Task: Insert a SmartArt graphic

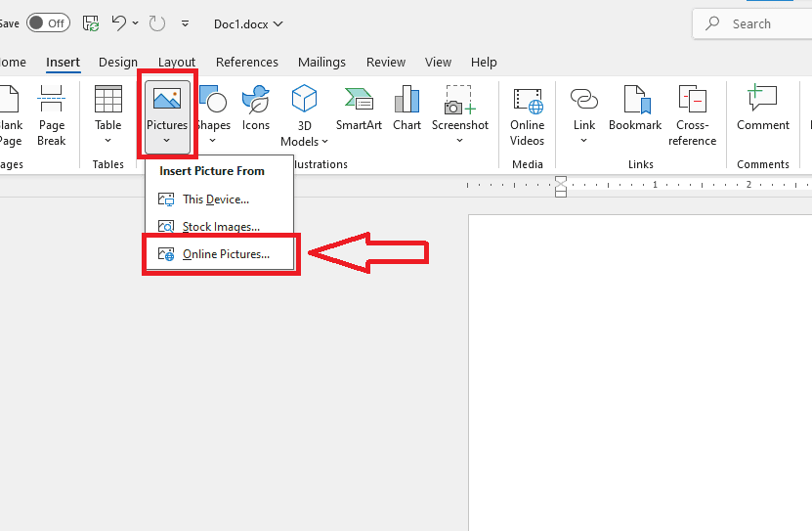Action: (x=359, y=109)
